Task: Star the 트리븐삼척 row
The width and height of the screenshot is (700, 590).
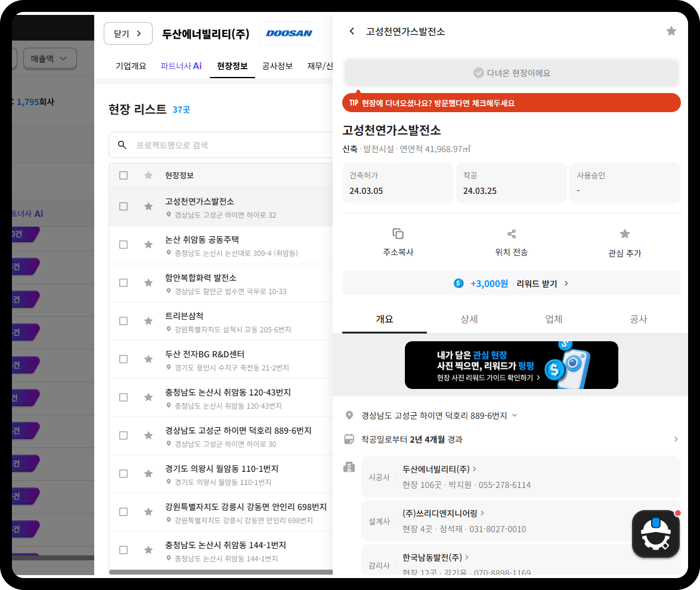Action: pos(148,321)
